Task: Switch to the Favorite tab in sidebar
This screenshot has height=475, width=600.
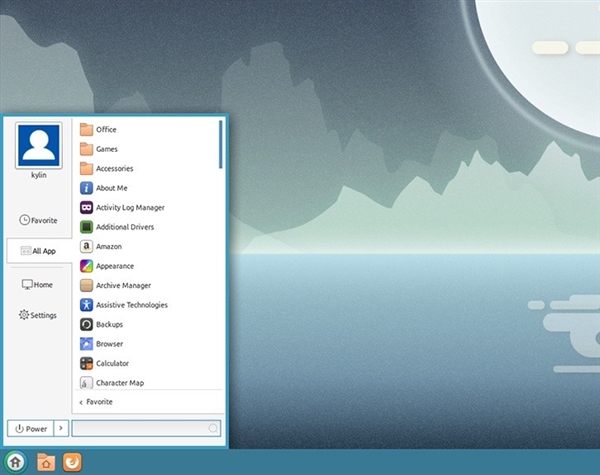Action: pos(38,220)
